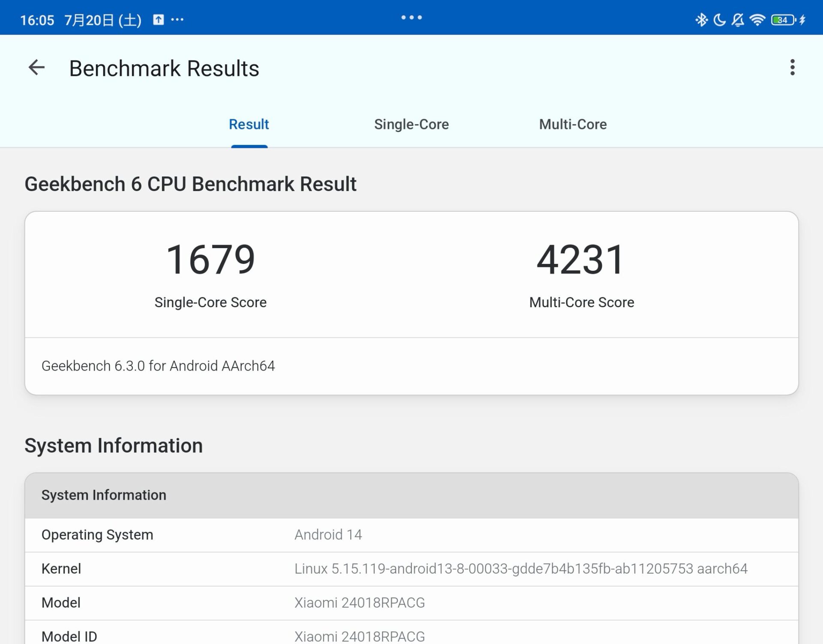This screenshot has height=644, width=823.
Task: Tap the Wi-Fi status icon
Action: pos(757,20)
